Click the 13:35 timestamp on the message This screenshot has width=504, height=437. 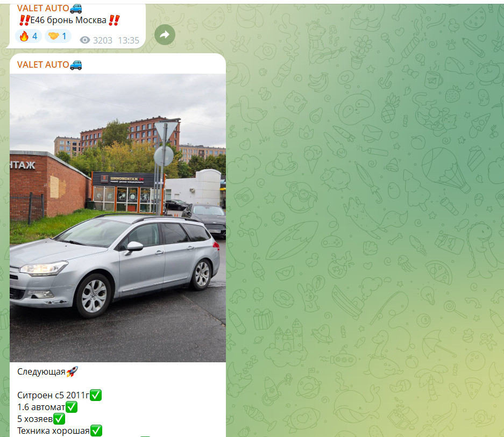pyautogui.click(x=129, y=40)
